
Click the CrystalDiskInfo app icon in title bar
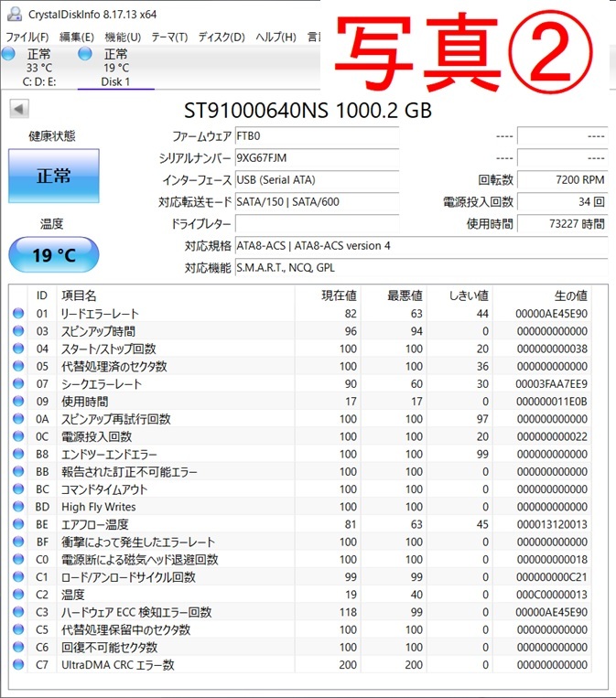(x=14, y=14)
